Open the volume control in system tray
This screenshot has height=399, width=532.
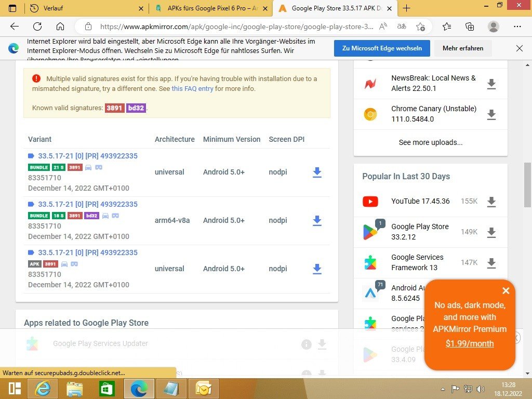pyautogui.click(x=480, y=389)
